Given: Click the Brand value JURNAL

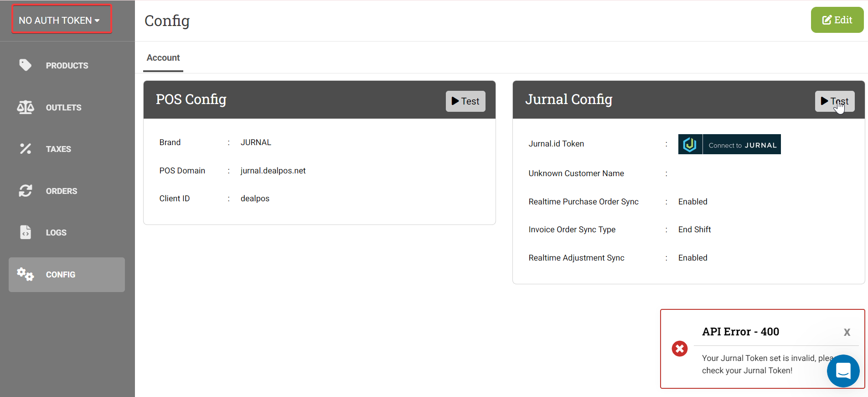Looking at the screenshot, I should point(256,142).
